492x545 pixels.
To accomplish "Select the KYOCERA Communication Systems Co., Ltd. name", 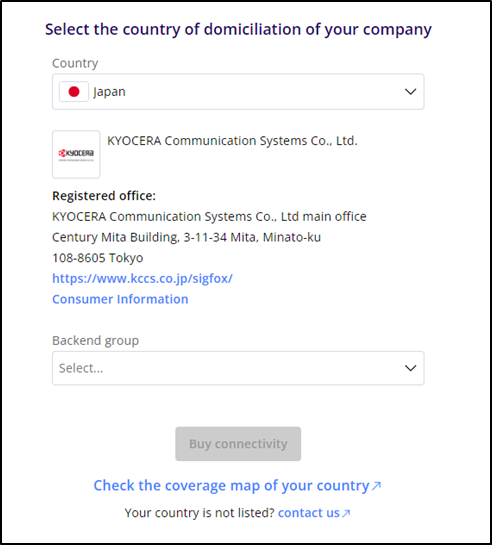I will [232, 141].
